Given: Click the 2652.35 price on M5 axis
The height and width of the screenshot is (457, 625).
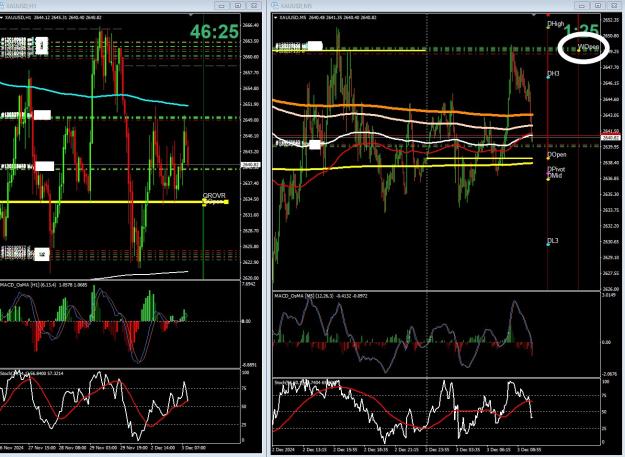Looking at the screenshot, I should pyautogui.click(x=611, y=20).
